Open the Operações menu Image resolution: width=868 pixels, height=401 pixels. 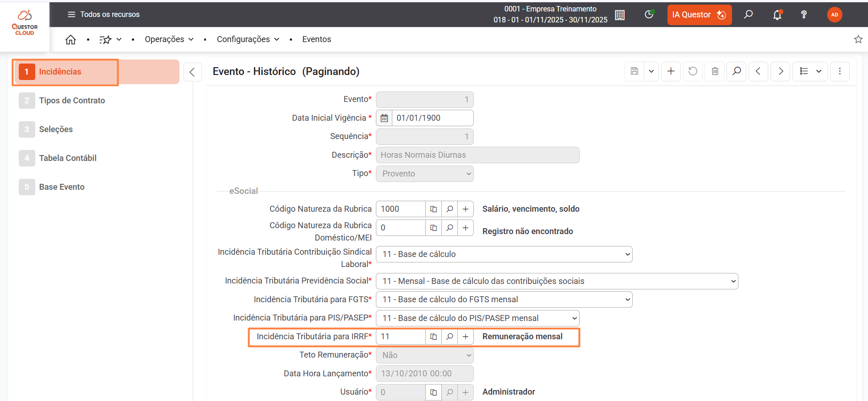pyautogui.click(x=169, y=39)
